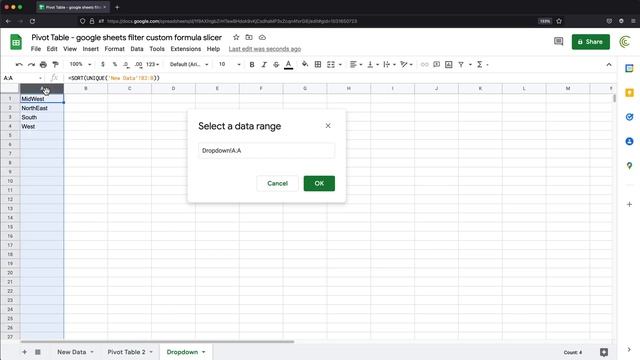
Task: Open Tasks in the side panel
Action: tap(629, 117)
